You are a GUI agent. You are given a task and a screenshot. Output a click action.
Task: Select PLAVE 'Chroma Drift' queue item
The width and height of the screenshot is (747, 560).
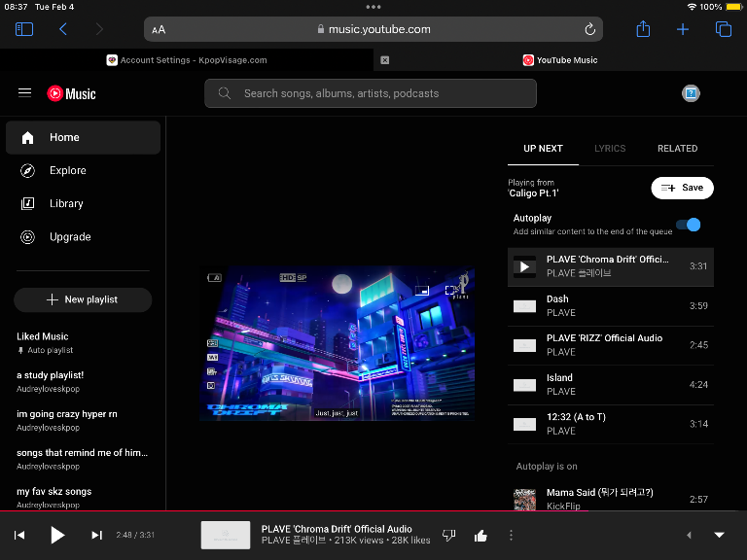(x=611, y=266)
